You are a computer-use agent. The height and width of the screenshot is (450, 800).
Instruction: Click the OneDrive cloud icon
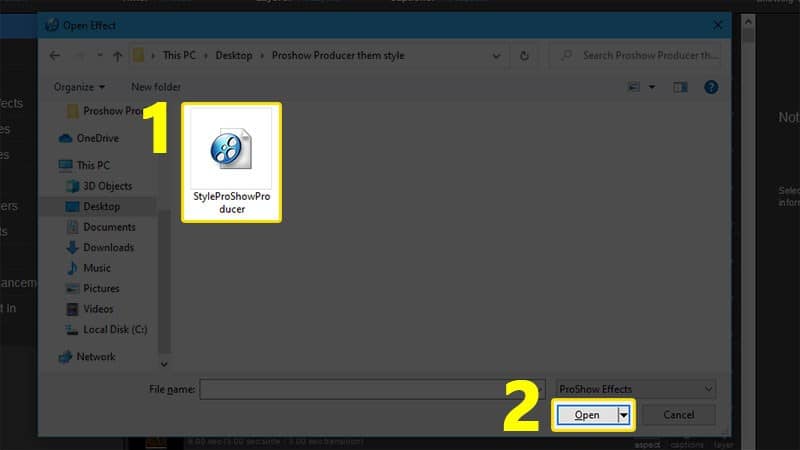(x=65, y=138)
